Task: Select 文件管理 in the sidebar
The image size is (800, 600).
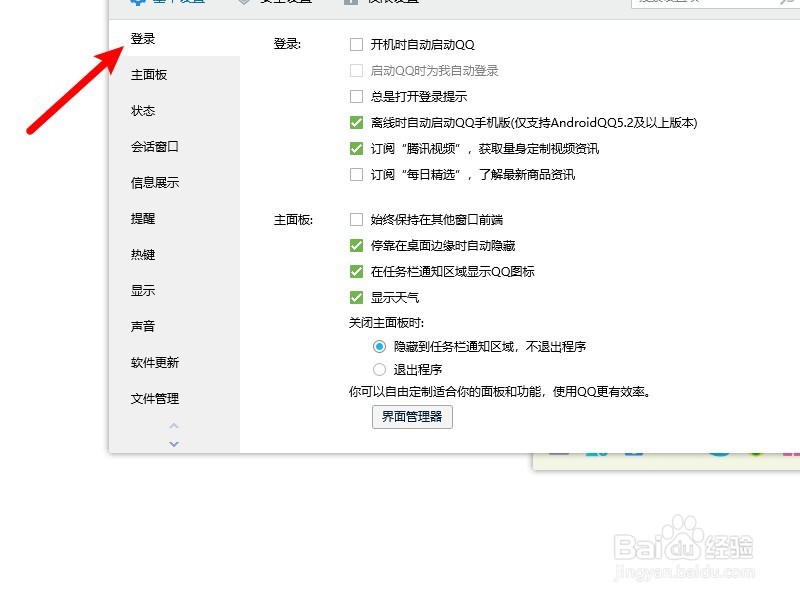Action: (x=155, y=399)
